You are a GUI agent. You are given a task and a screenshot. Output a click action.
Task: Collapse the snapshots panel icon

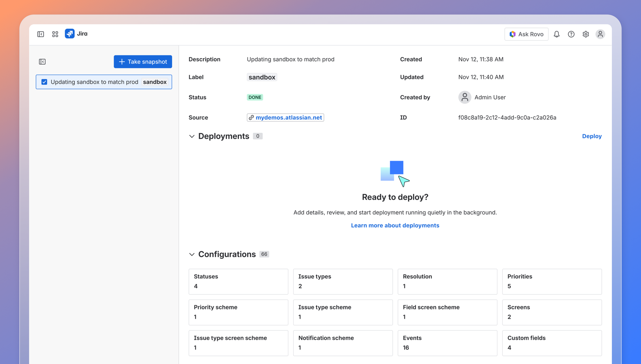pyautogui.click(x=42, y=62)
